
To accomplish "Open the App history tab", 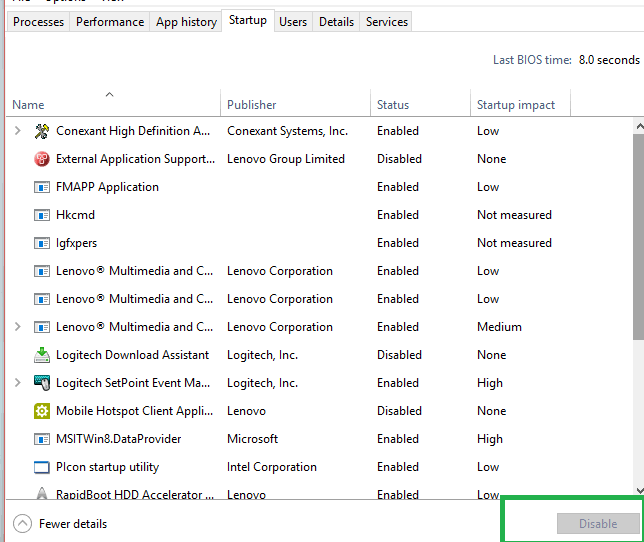I will coord(186,21).
